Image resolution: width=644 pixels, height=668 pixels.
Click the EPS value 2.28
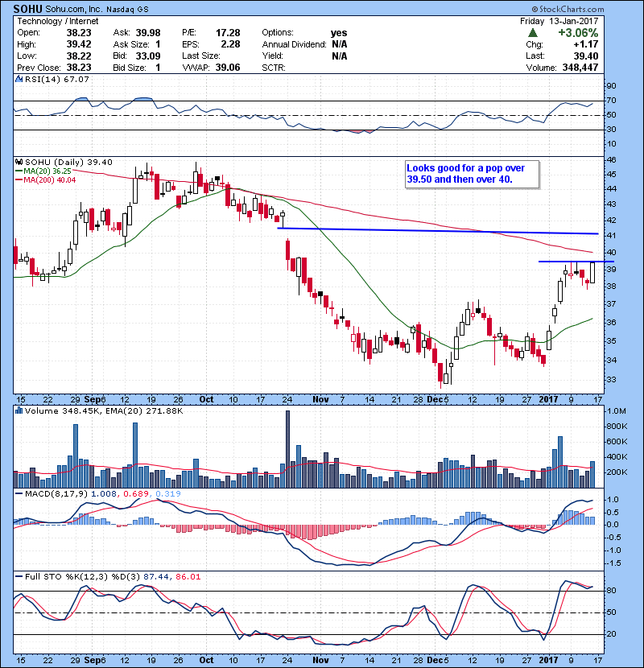[x=230, y=44]
